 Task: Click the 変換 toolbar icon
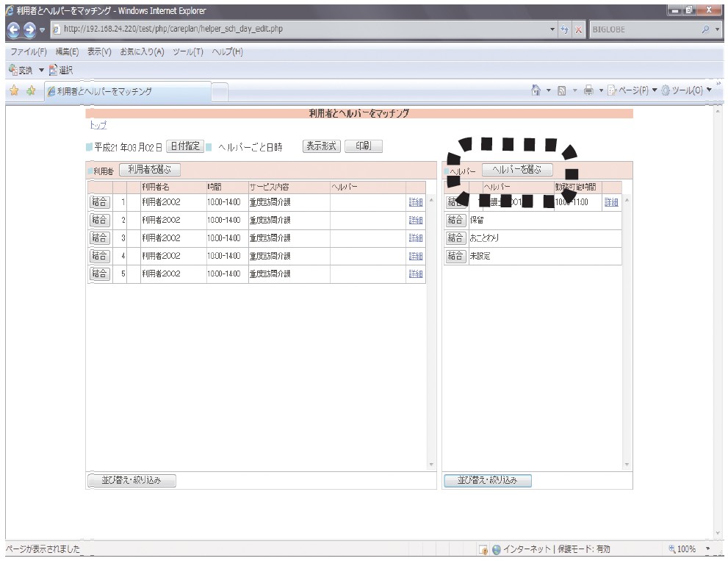coord(21,70)
